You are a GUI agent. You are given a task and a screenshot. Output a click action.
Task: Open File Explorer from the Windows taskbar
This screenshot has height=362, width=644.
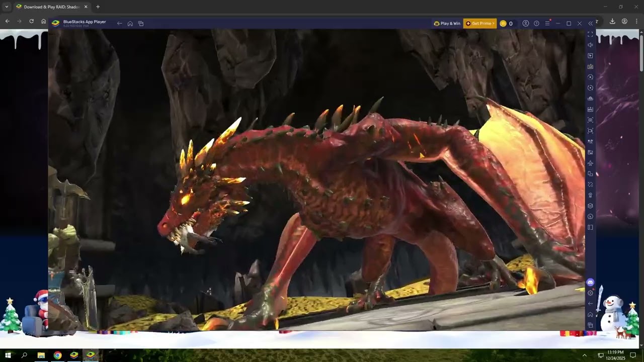pyautogui.click(x=41, y=355)
